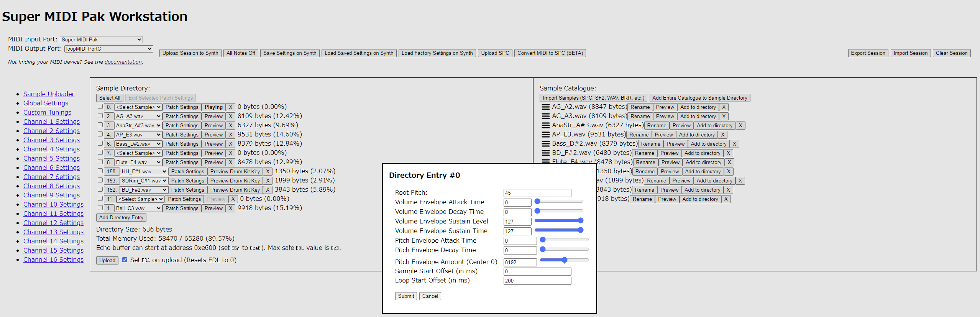Open the Select Sample dropdown for entry 0
Screen dimensions: 980x317
tap(138, 107)
